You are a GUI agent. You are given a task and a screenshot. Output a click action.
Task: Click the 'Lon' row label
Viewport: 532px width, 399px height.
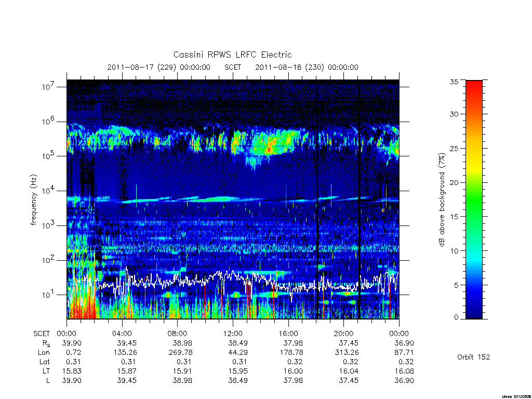(44, 353)
